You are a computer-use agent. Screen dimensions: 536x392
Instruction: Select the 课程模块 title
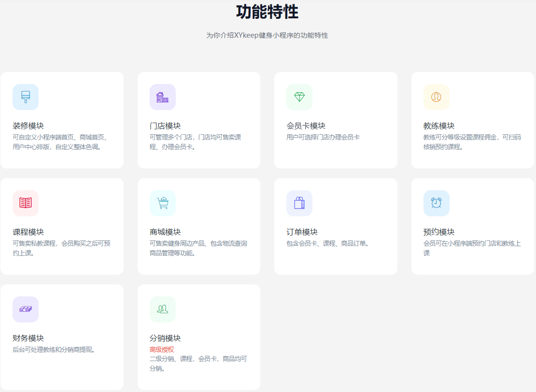[x=28, y=232]
